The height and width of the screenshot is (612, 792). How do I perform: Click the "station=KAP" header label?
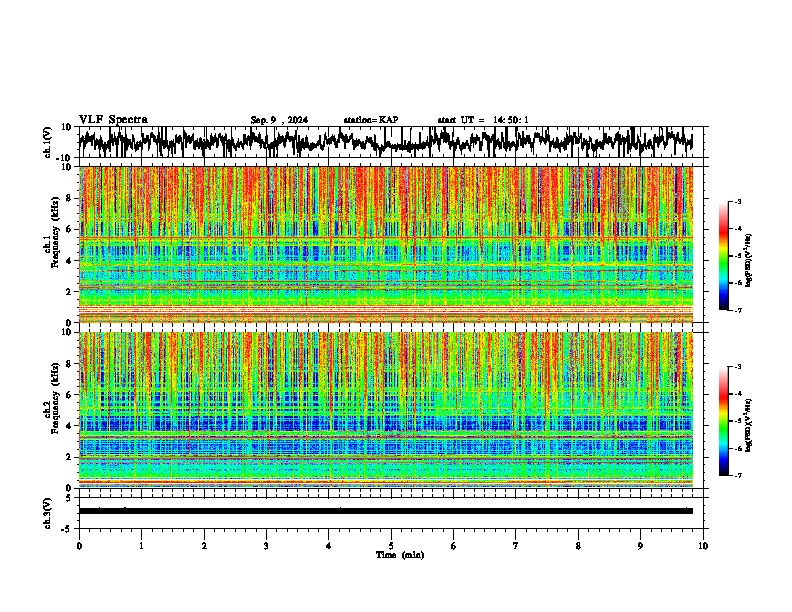[371, 120]
